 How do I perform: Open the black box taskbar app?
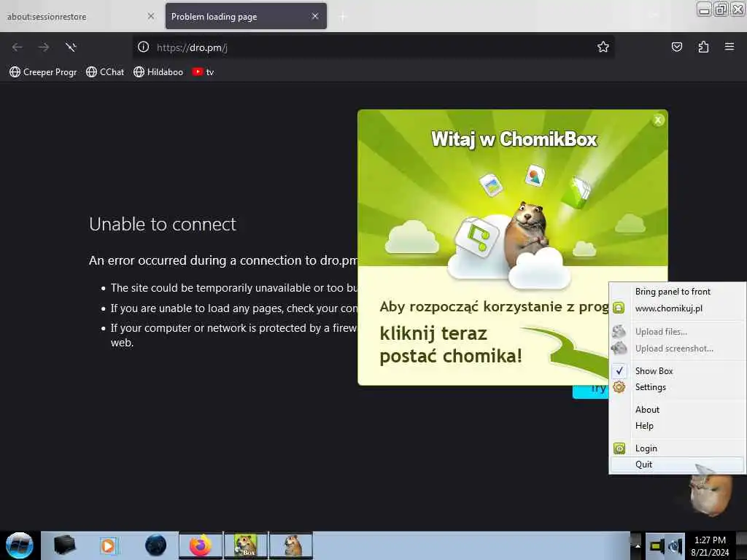[65, 545]
